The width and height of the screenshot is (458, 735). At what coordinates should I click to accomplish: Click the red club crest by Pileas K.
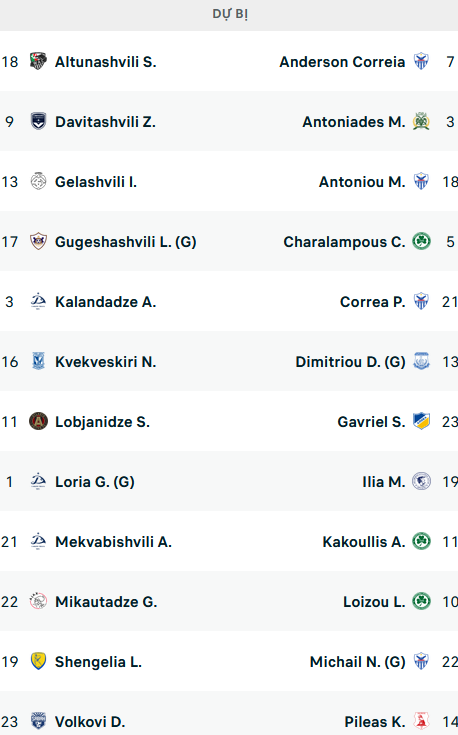tap(421, 721)
